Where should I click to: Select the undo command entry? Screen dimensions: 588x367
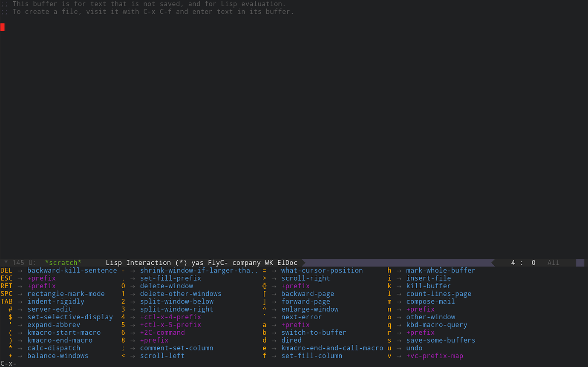[414, 348]
